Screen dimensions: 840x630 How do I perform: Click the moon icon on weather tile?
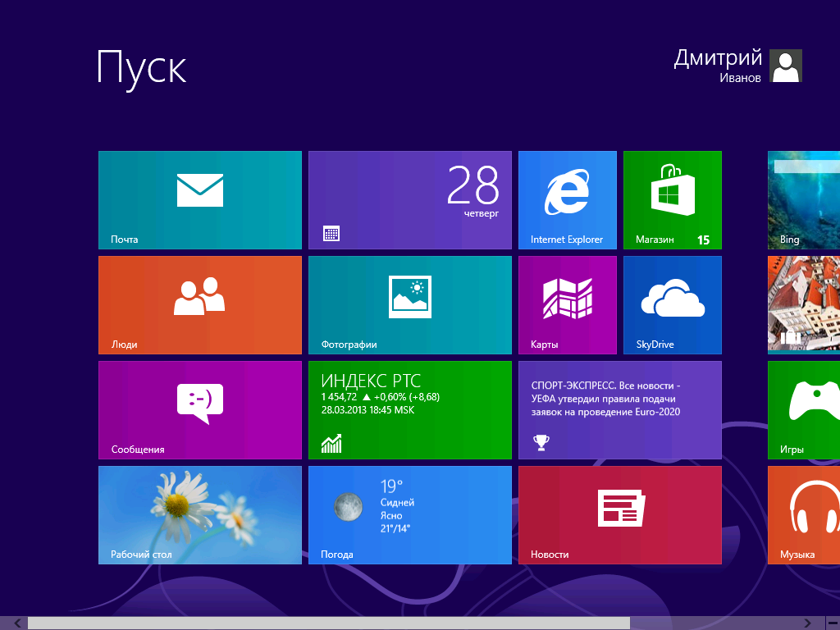(x=348, y=507)
